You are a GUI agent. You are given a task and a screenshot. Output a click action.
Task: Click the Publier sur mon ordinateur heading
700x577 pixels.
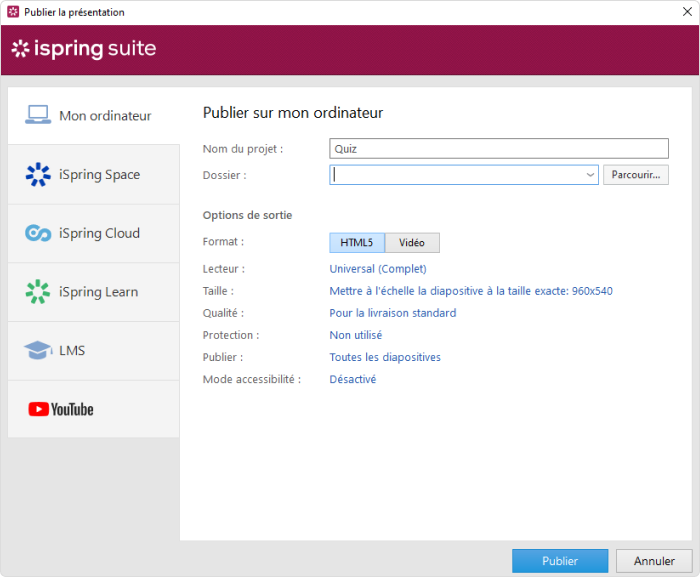click(293, 113)
